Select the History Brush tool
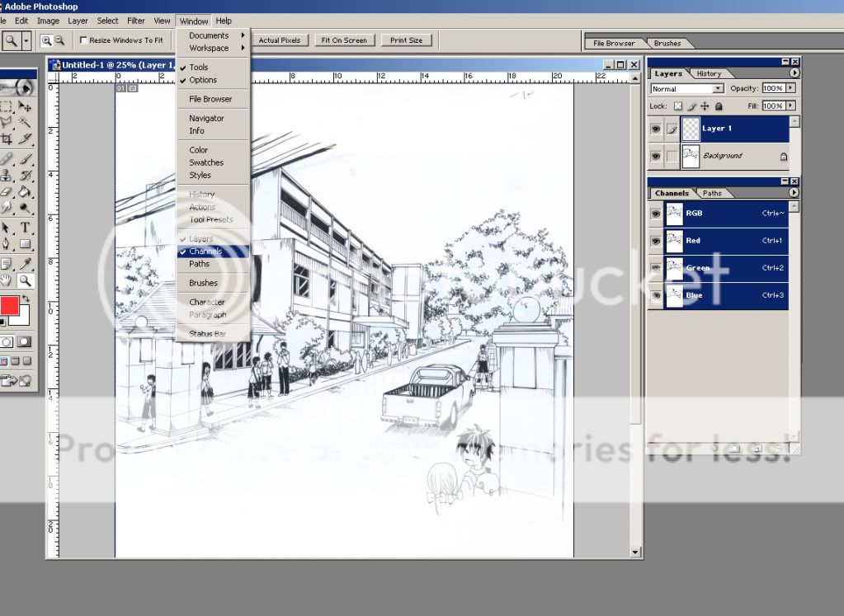 25,176
